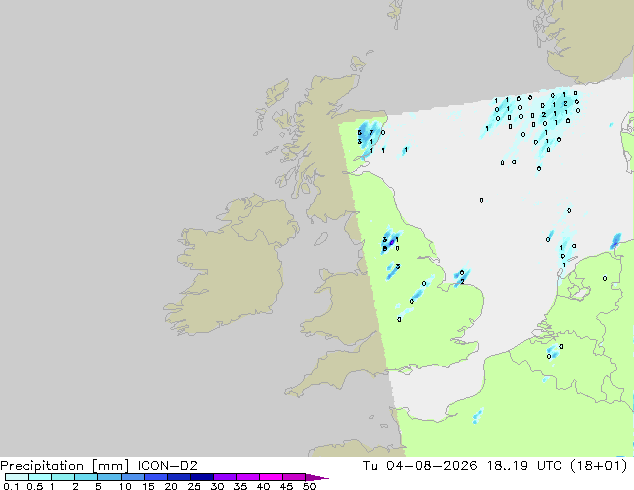Click the purple rain cell over northern England
The width and height of the screenshot is (634, 490).
click(x=391, y=242)
